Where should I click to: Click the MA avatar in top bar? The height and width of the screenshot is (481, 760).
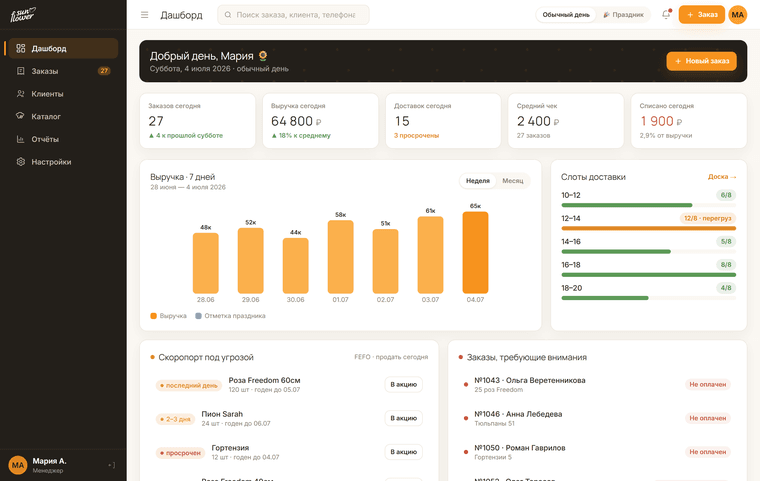[x=738, y=15]
